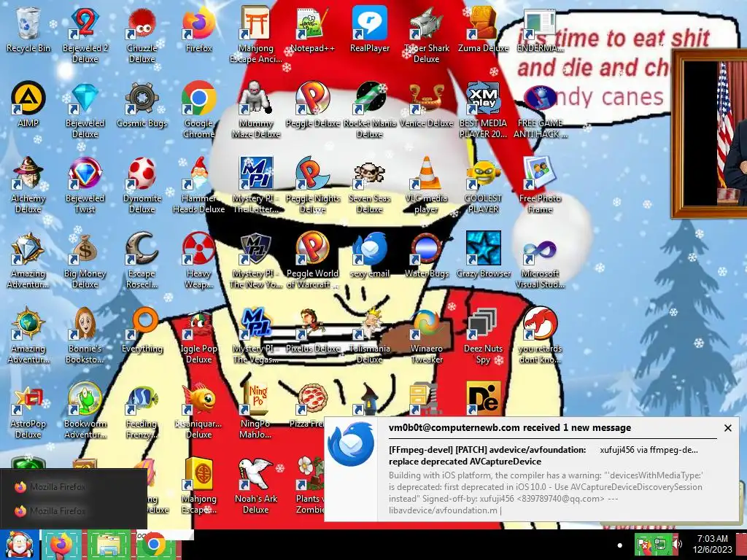Screen dimensions: 747x560
Task: Click the Firefox taskbar button
Action: pos(62,545)
